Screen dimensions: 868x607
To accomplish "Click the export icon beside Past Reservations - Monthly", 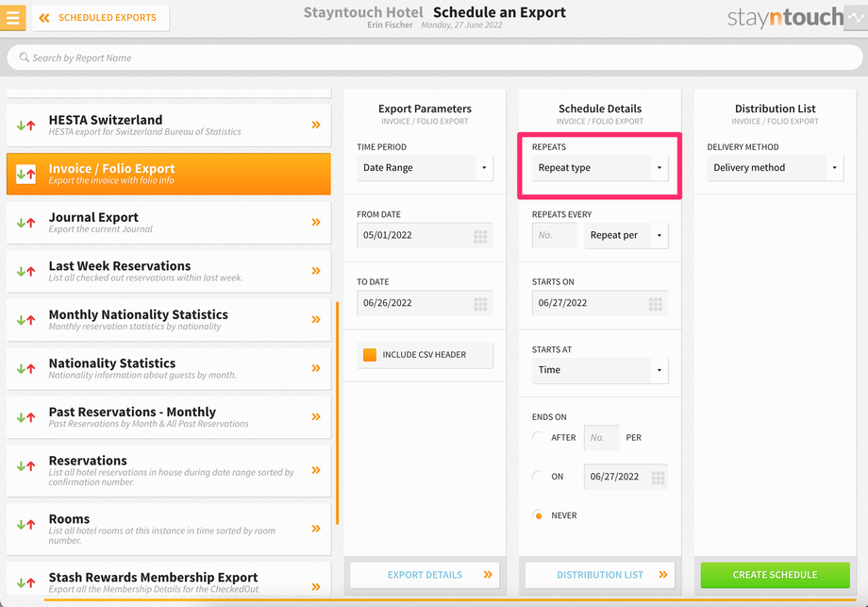I will (x=26, y=417).
